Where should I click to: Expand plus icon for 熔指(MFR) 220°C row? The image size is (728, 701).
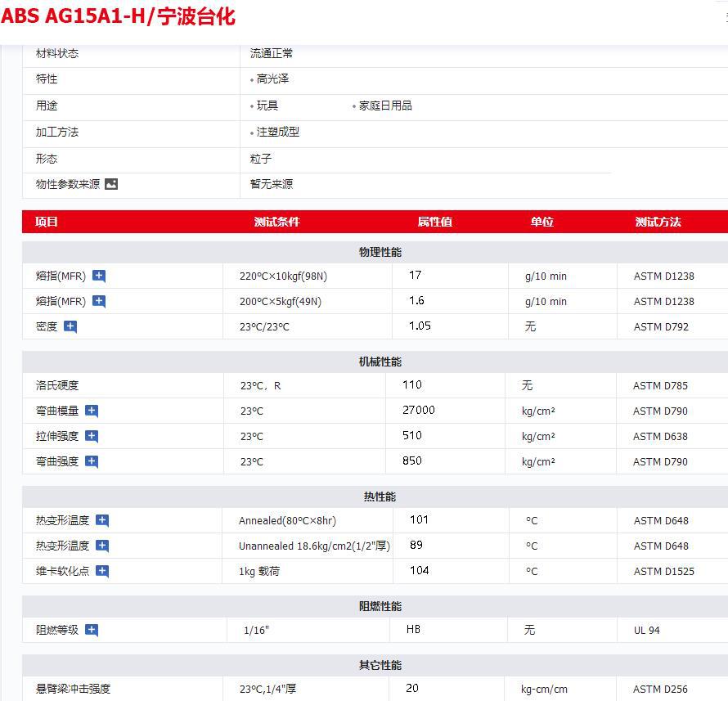pyautogui.click(x=99, y=276)
